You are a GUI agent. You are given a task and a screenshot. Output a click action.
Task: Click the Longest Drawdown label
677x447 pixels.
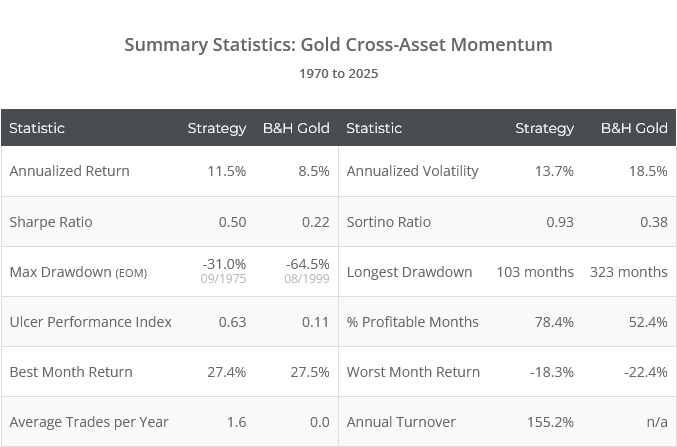409,272
